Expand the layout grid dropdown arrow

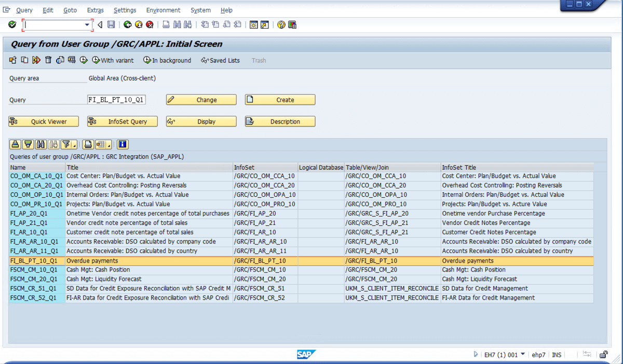tap(110, 145)
